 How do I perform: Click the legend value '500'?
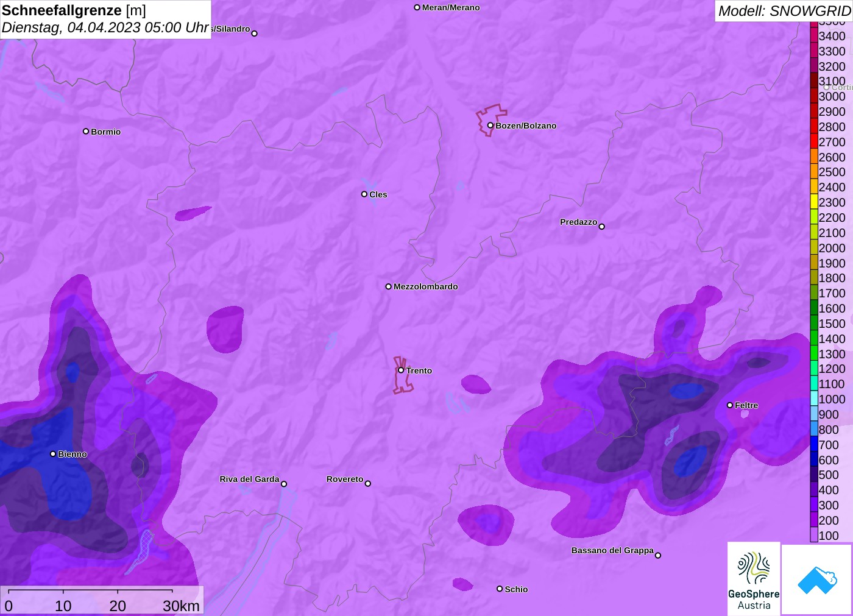(x=829, y=475)
